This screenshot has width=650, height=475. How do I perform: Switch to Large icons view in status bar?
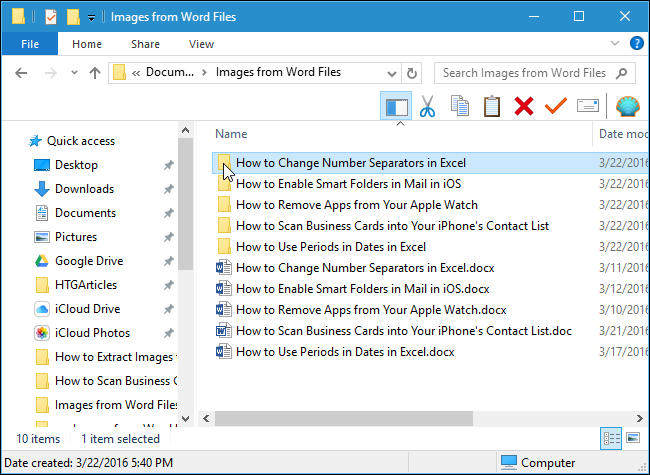coord(632,438)
